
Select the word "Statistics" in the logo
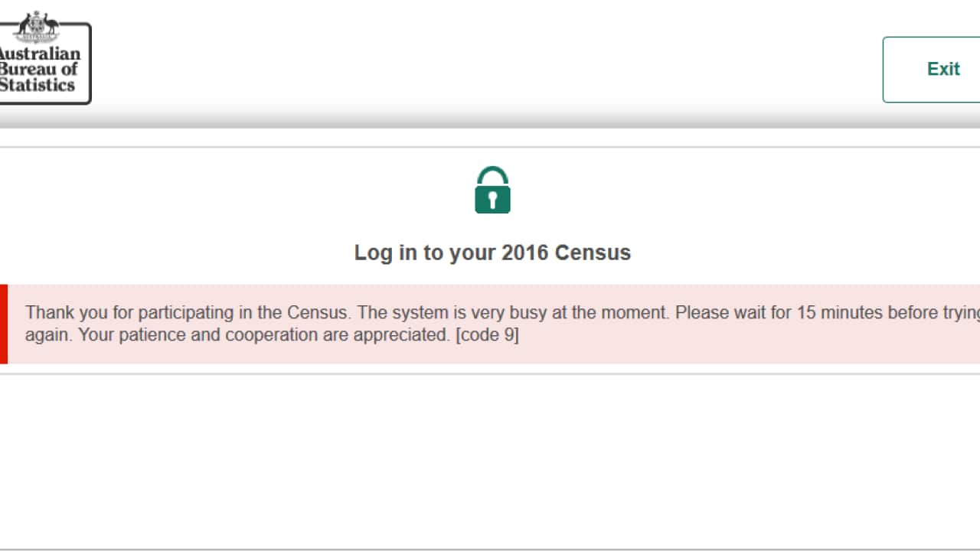point(37,85)
